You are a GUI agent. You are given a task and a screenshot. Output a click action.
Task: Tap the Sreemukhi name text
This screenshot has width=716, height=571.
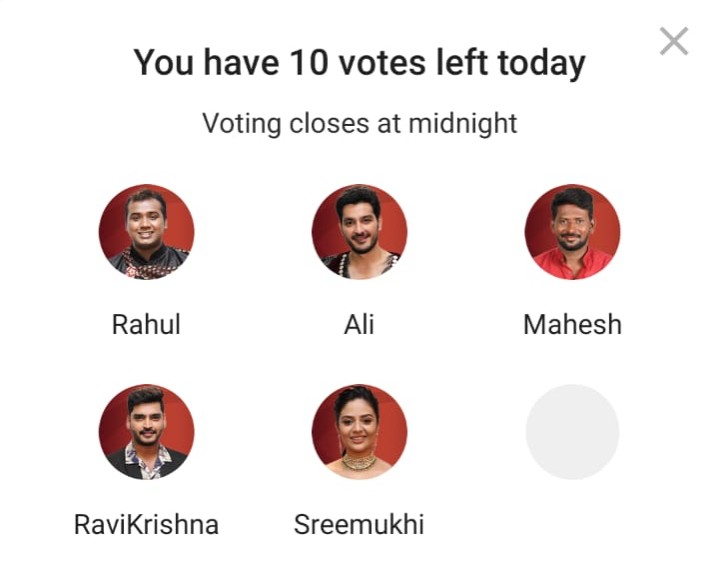tap(359, 524)
